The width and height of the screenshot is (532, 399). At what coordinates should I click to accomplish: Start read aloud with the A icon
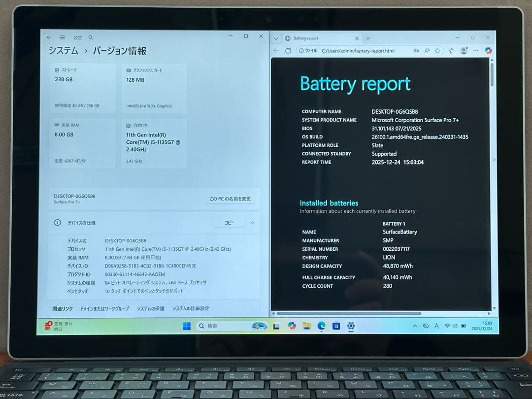click(x=426, y=50)
